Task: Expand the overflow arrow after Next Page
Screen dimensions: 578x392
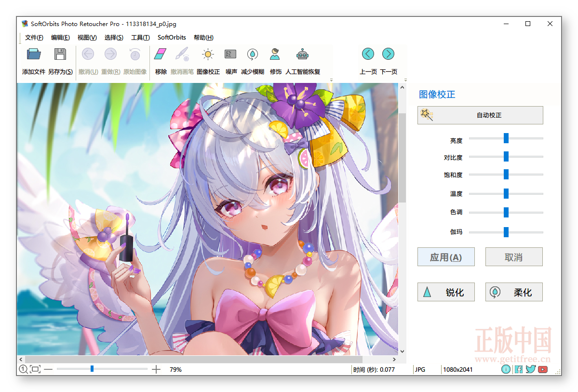Action: point(405,80)
